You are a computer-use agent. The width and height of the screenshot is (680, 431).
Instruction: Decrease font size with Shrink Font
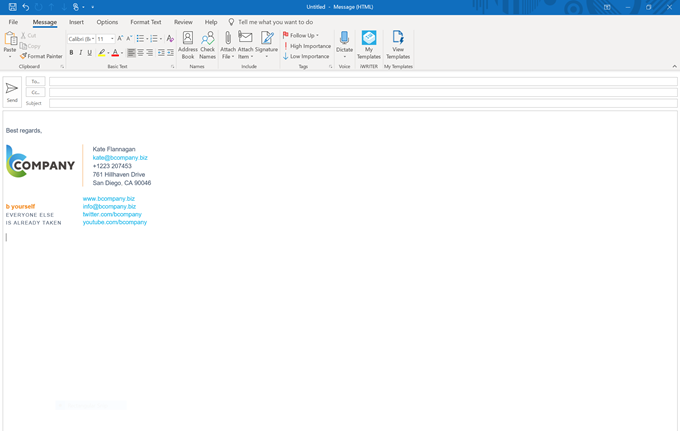pyautogui.click(x=129, y=39)
